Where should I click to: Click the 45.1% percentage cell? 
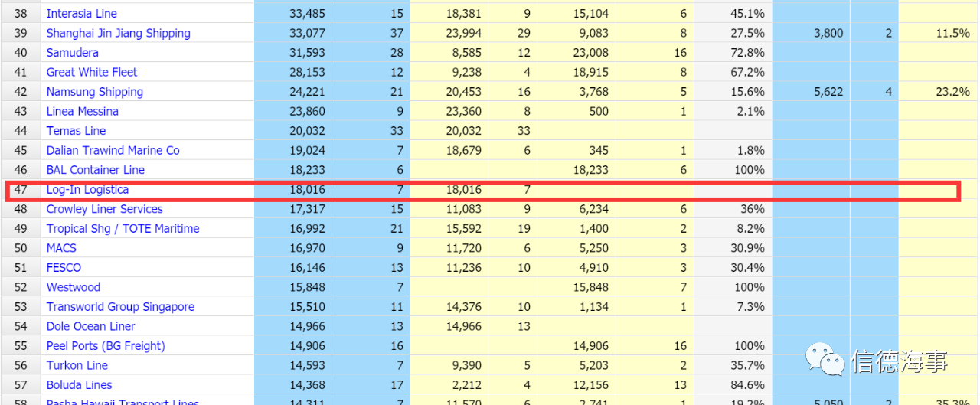[x=747, y=14]
